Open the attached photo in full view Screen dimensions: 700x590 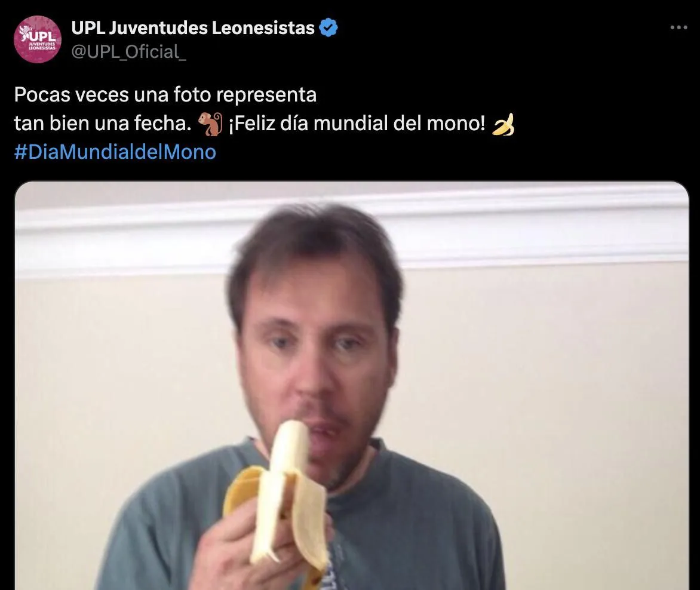pos(352,386)
